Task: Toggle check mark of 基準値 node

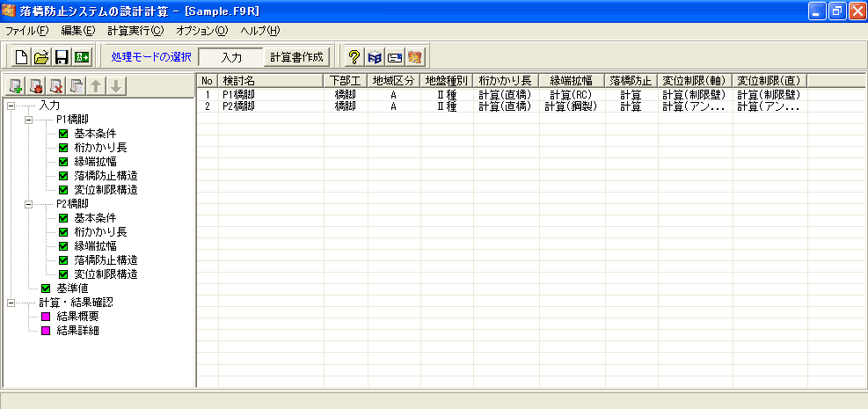Action: 46,288
